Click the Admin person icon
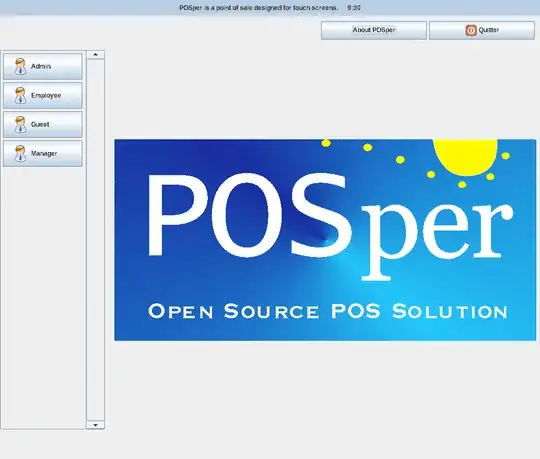This screenshot has height=459, width=540. pos(20,66)
